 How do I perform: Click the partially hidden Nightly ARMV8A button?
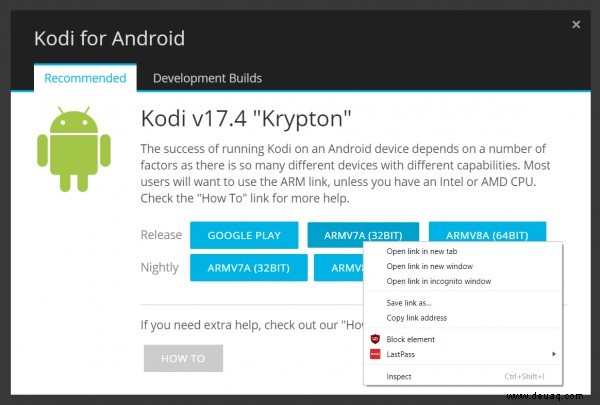pos(339,268)
